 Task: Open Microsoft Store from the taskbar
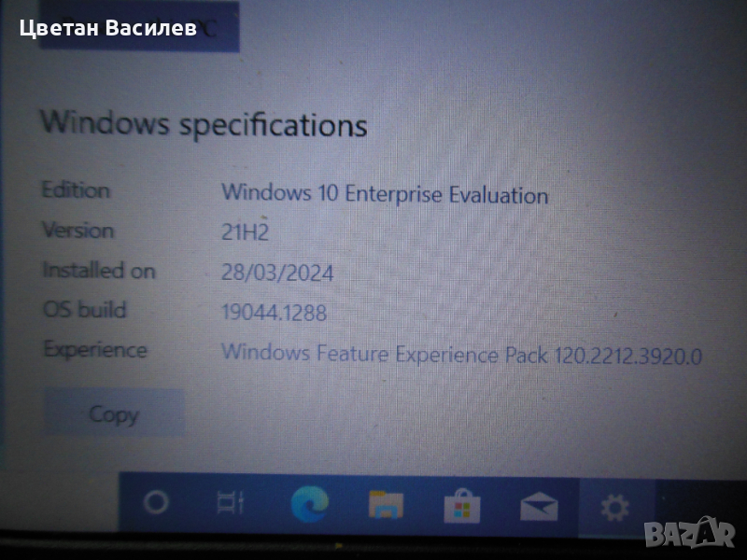461,506
